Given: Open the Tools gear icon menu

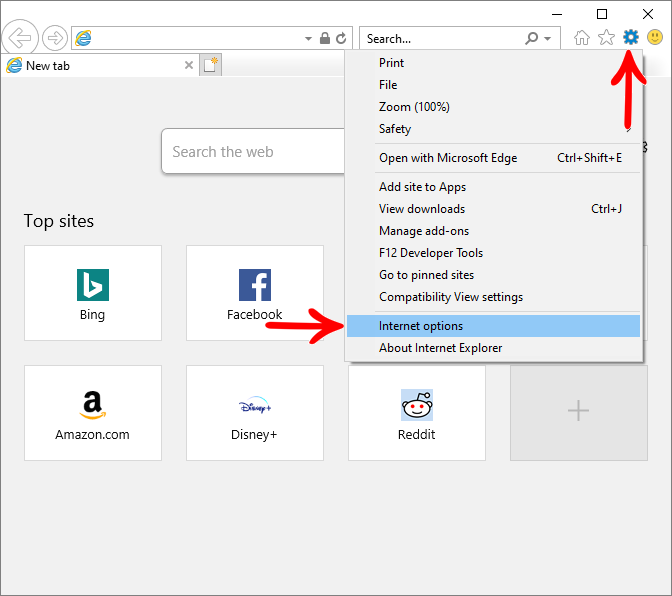Looking at the screenshot, I should [x=630, y=37].
